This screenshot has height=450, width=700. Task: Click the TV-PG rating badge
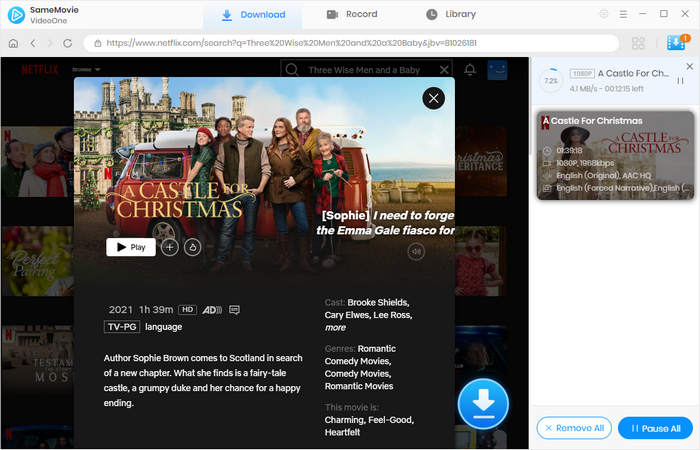coord(122,327)
